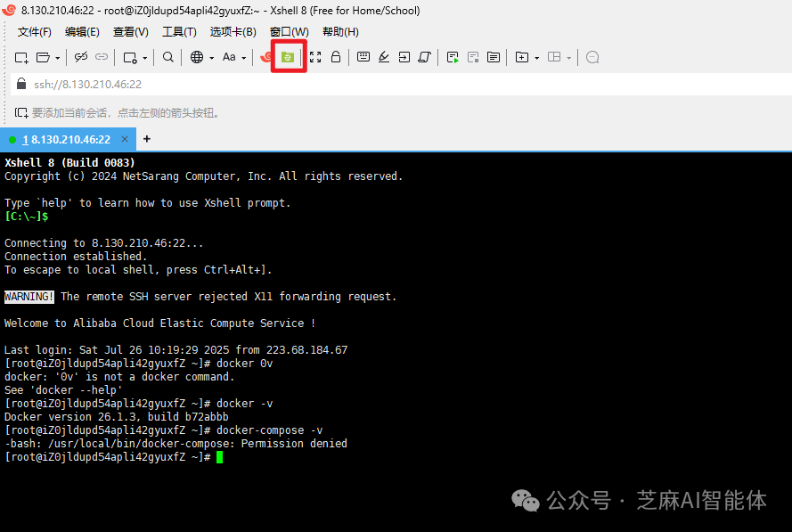Click the 'Permission denied' error line
Screen dimensions: 792x532
176,444
